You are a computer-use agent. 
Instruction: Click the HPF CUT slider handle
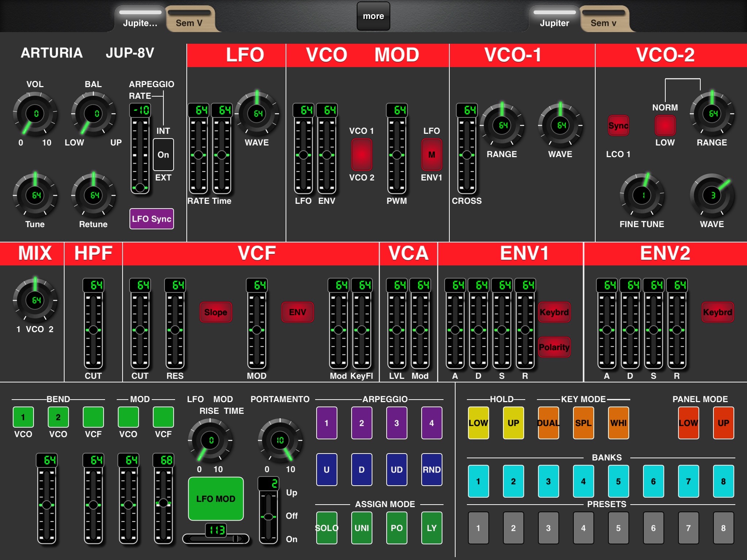(93, 330)
